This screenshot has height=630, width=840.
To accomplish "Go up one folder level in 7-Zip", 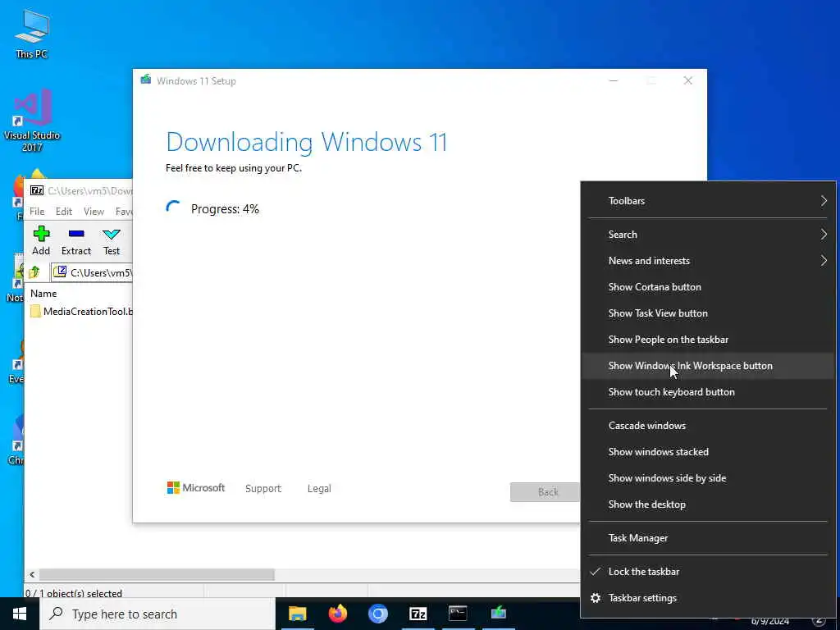I will pos(34,272).
